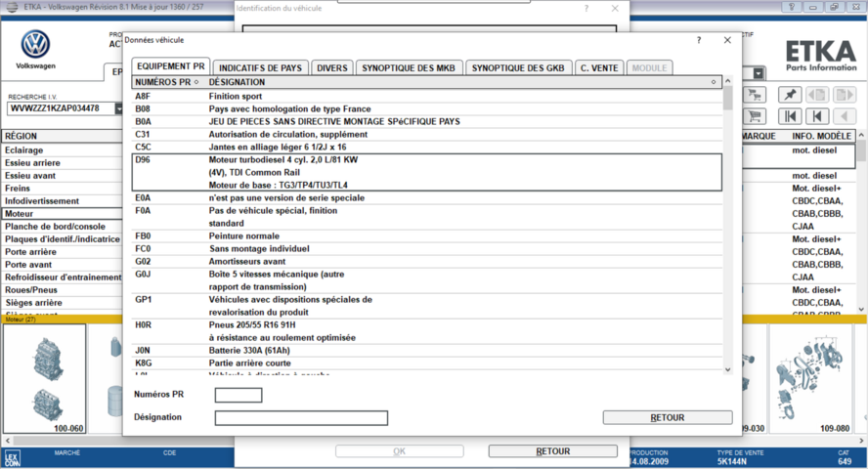Image resolution: width=868 pixels, height=469 pixels.
Task: Focus the Numéros PR input field
Action: click(x=239, y=395)
